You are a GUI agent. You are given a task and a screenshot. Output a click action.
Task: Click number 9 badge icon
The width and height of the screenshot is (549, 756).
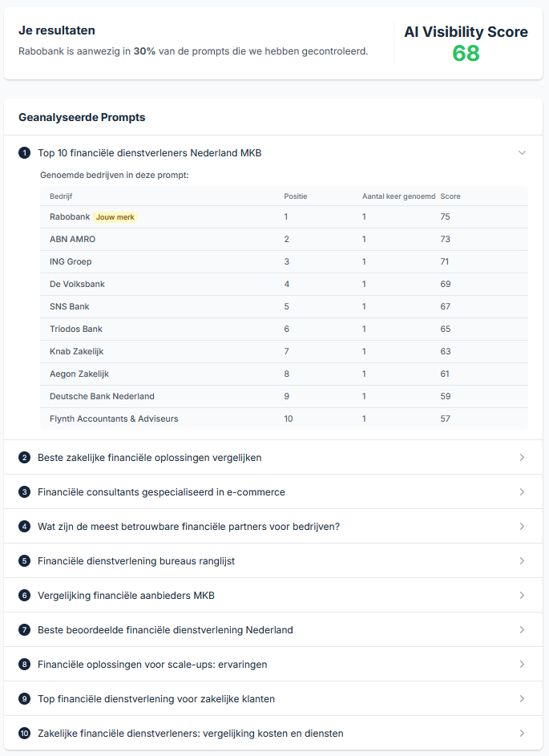[x=25, y=698]
